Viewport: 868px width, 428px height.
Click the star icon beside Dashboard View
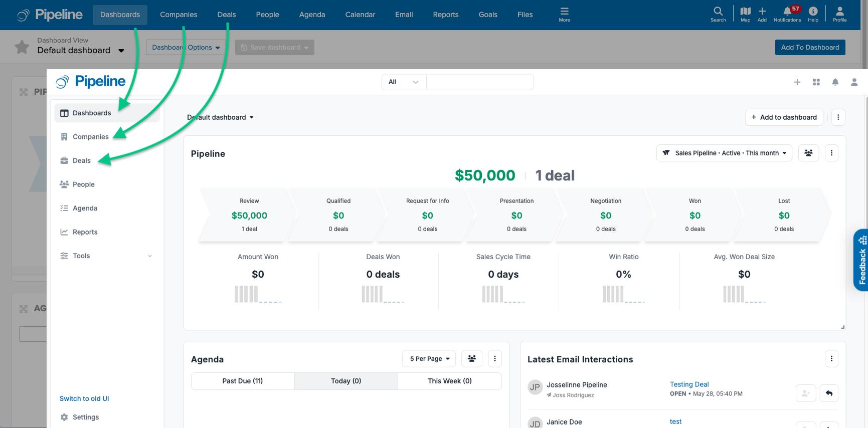22,47
